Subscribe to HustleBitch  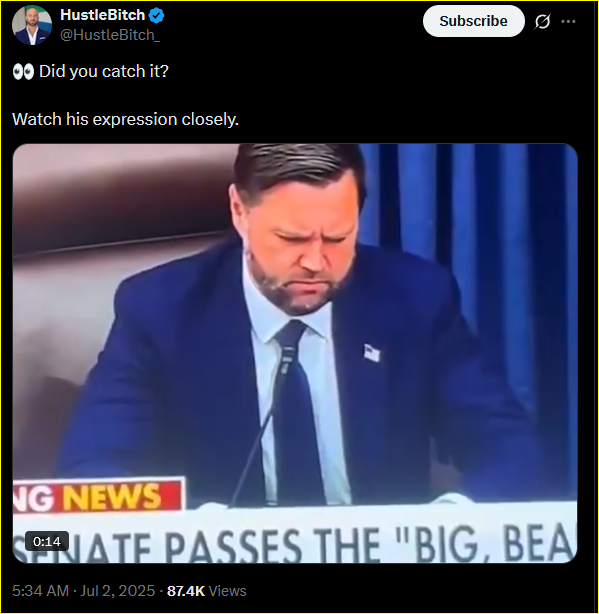pos(473,21)
